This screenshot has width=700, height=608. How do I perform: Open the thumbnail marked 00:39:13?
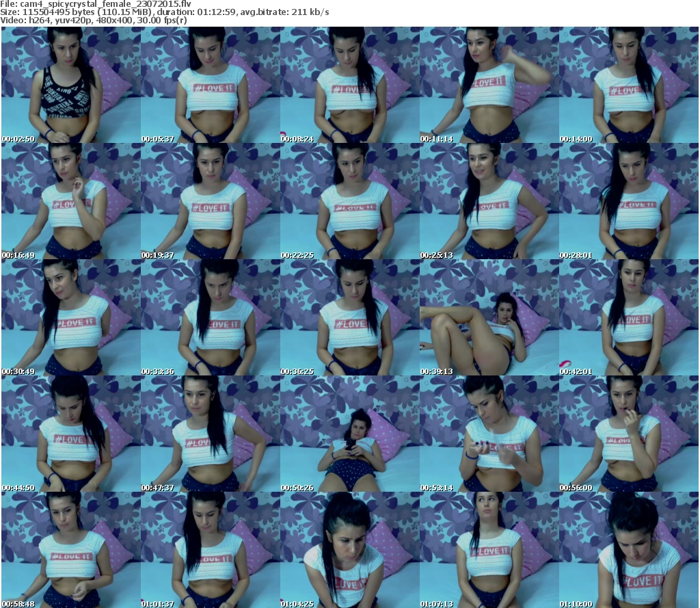(x=489, y=317)
